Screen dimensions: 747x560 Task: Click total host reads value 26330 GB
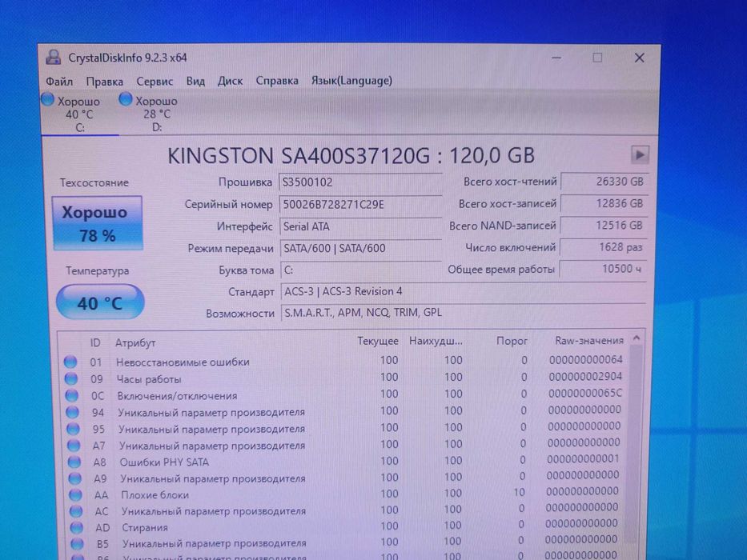(x=604, y=182)
